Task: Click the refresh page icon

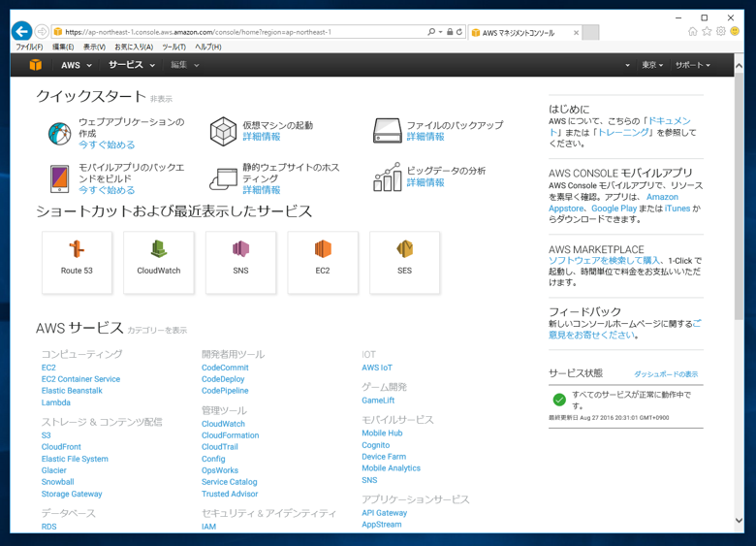Action: click(x=459, y=32)
